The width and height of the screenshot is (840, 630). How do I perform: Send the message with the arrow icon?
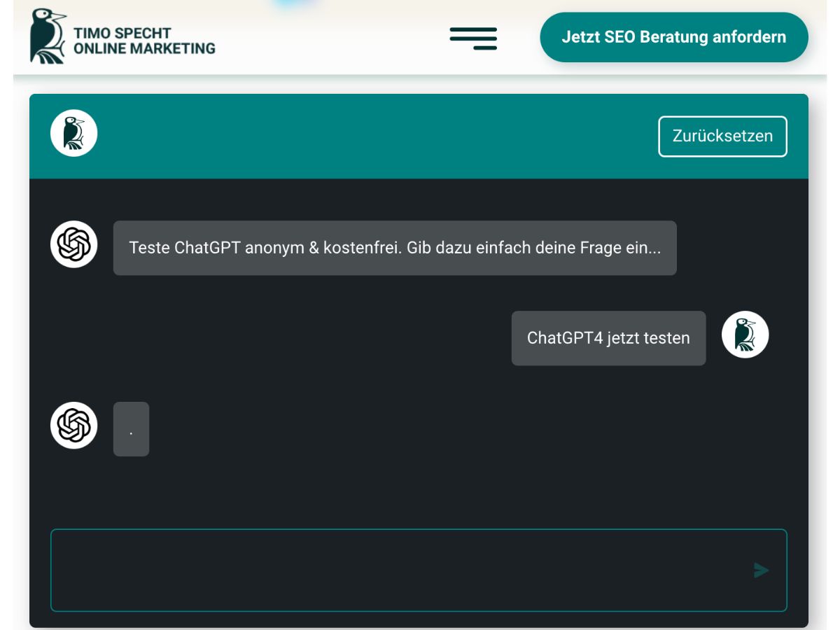pyautogui.click(x=761, y=570)
